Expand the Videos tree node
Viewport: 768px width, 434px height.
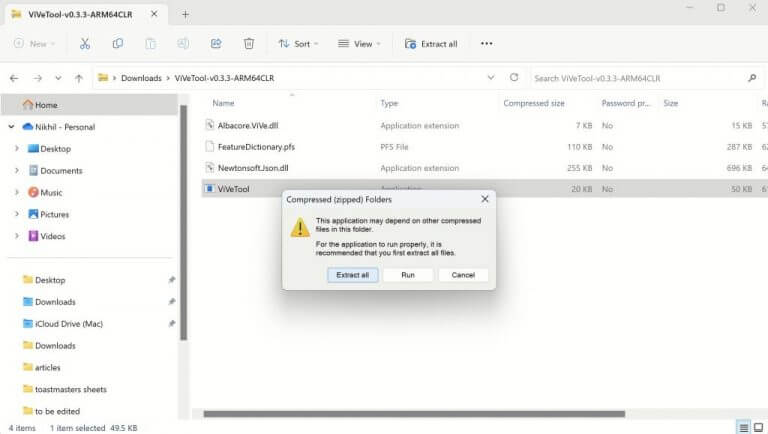pos(17,236)
